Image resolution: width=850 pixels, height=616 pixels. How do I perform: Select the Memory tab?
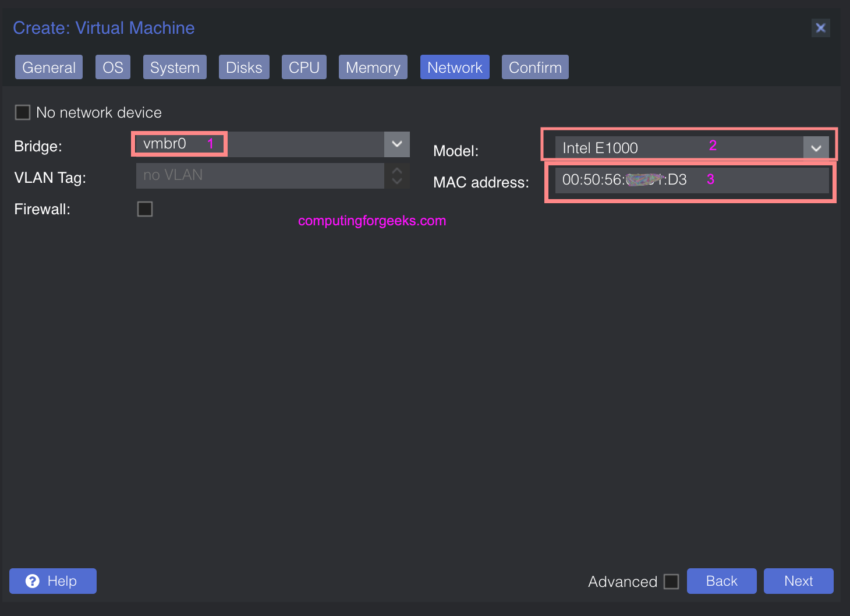coord(373,66)
